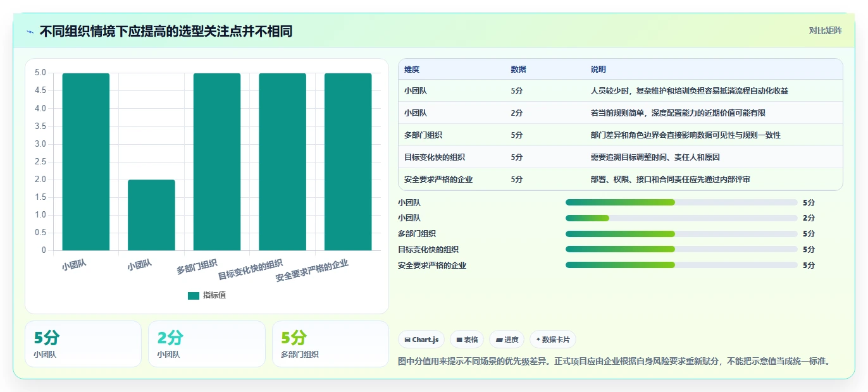Open the 5分 多部门组织 data card

[330, 344]
